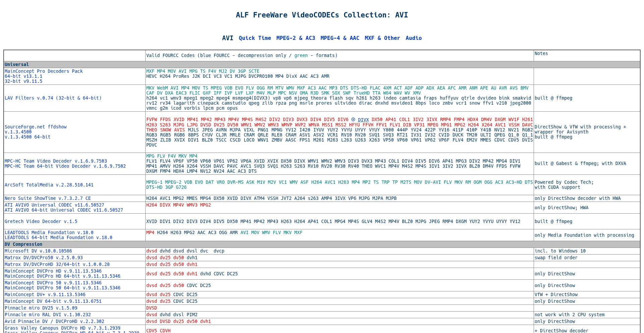Open ATI AVIVO Universal CODEC v11.6.50527
The image size is (644, 333).
[x=54, y=205]
